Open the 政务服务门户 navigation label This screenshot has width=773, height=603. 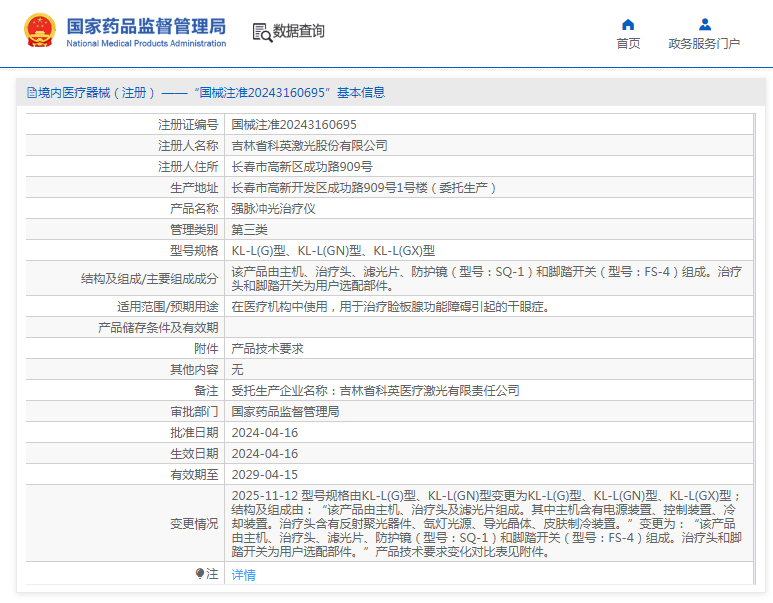tap(704, 44)
